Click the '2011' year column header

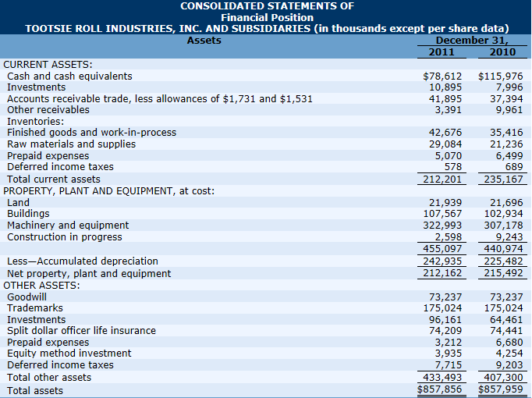click(442, 52)
